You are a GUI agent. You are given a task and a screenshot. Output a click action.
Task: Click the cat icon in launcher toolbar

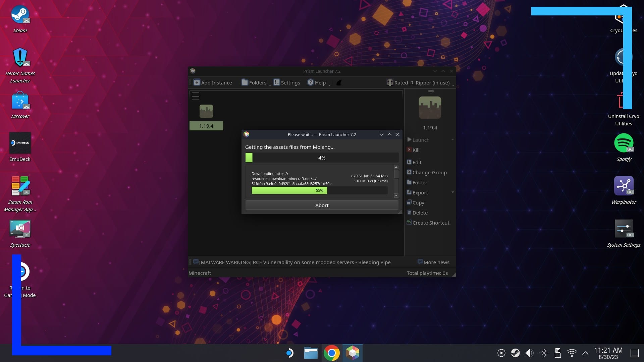[x=339, y=82]
